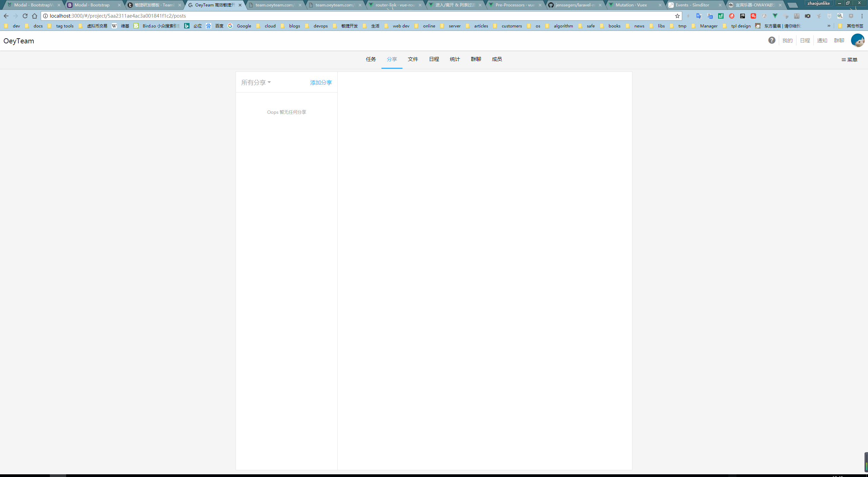Switch to the 文件 tab
868x477 pixels.
pyautogui.click(x=413, y=59)
